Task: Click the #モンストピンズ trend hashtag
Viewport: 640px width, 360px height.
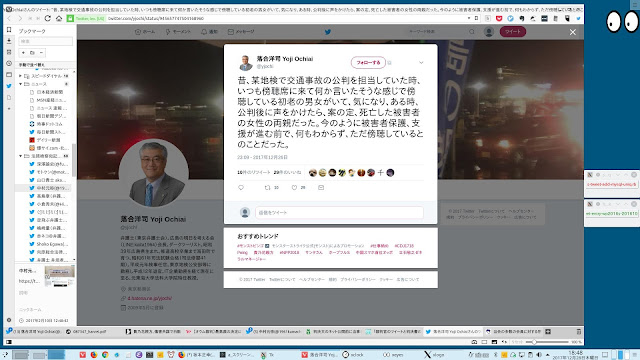Action: [x=250, y=246]
